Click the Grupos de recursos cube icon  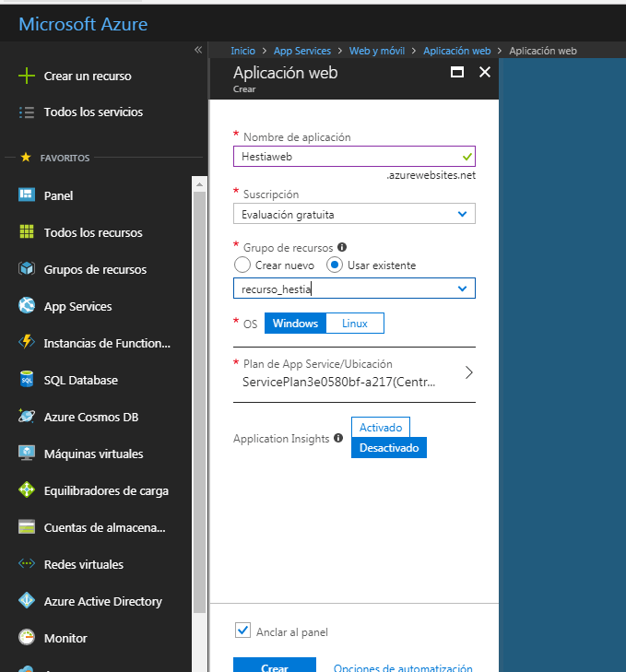pos(27,269)
